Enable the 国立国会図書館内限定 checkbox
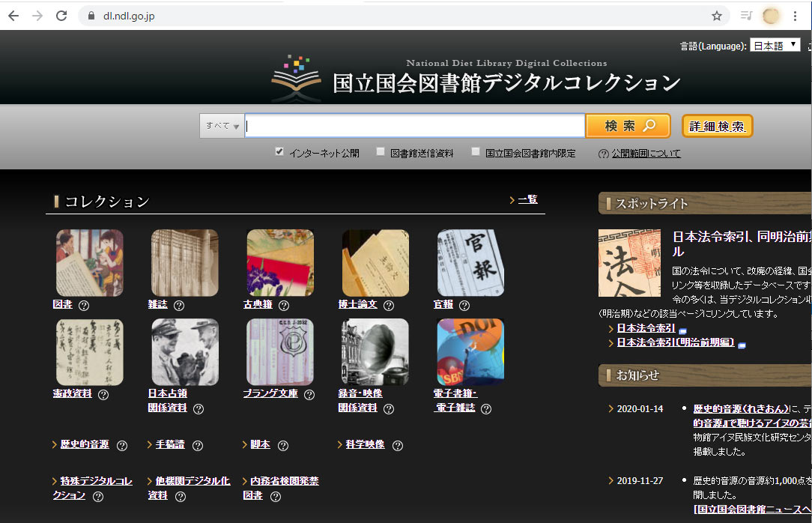This screenshot has height=523, width=812. pos(476,152)
